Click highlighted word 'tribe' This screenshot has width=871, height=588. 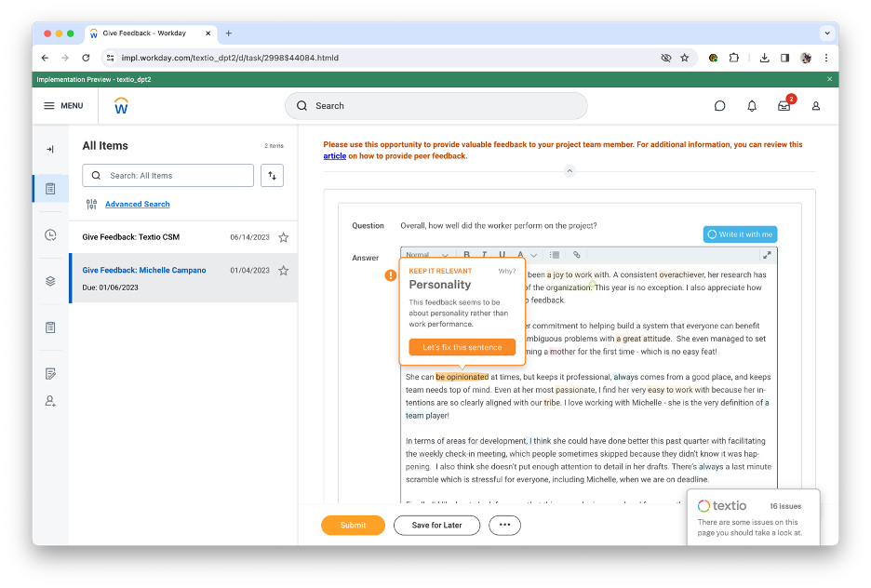tap(552, 403)
